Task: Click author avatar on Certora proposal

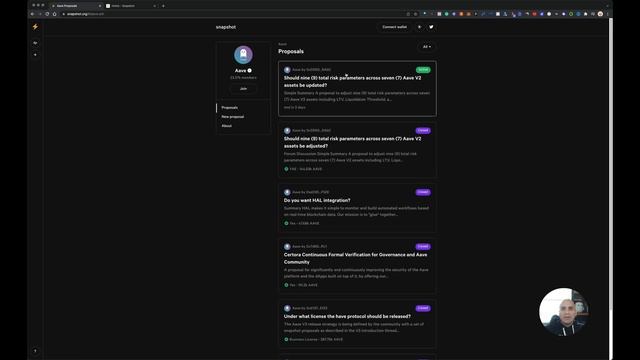Action: click(287, 247)
